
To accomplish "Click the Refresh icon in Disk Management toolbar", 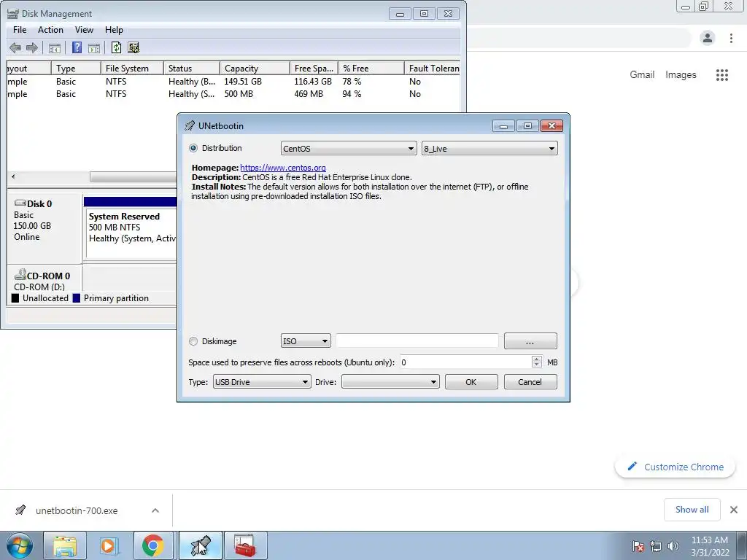I will [116, 47].
